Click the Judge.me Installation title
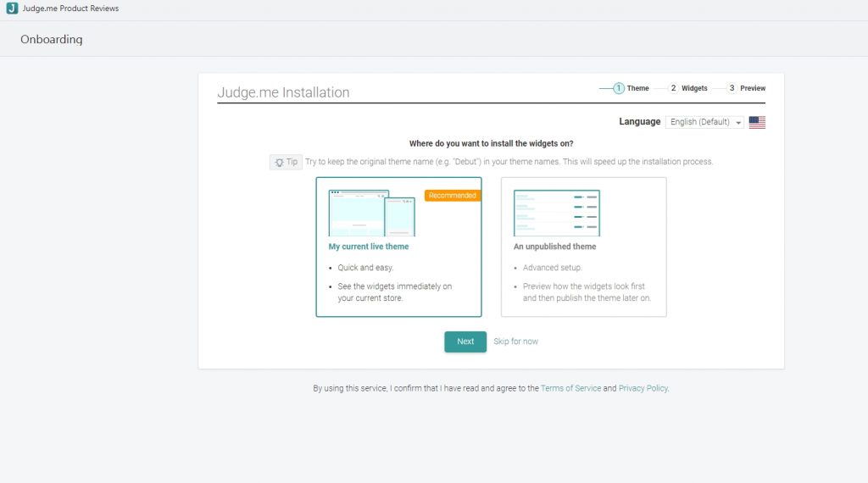Screen dimensions: 868x483 [283, 92]
